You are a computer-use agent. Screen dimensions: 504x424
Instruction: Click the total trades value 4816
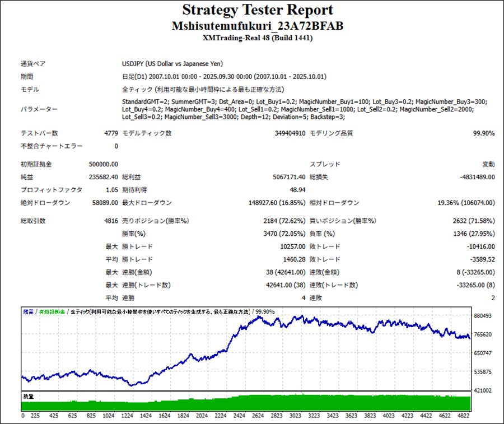pyautogui.click(x=111, y=221)
